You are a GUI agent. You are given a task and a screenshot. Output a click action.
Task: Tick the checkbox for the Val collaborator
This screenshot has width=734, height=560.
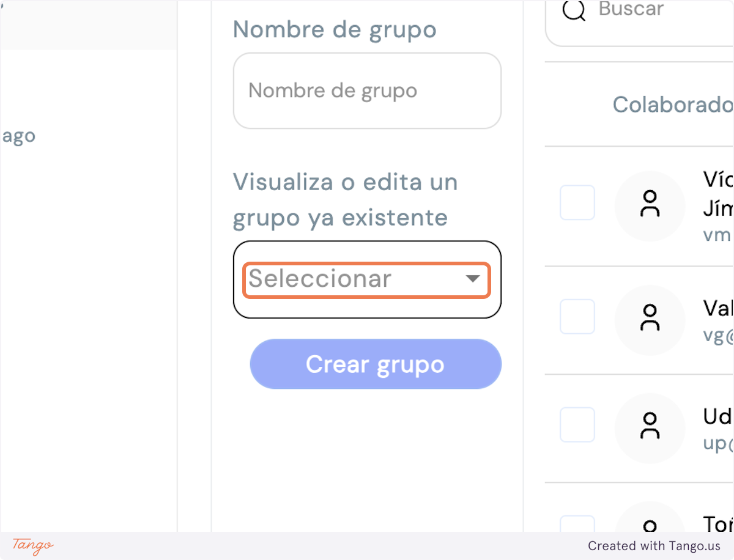pyautogui.click(x=577, y=317)
